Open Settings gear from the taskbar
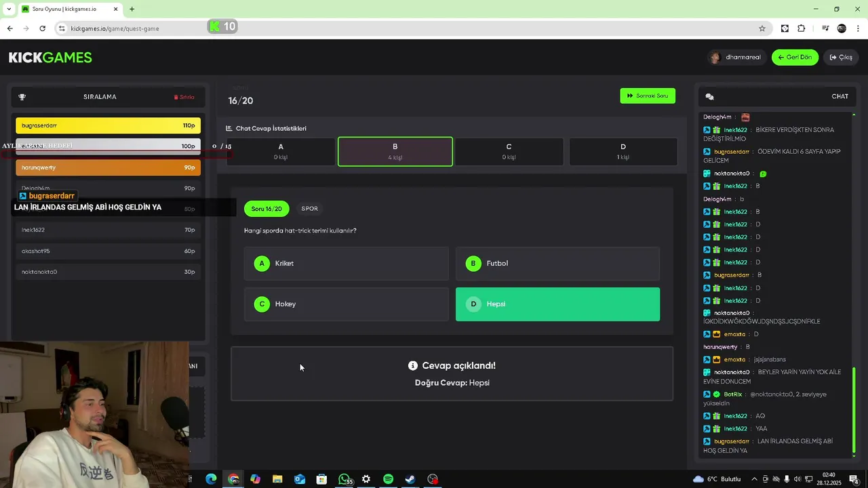This screenshot has width=868, height=488. [x=366, y=479]
